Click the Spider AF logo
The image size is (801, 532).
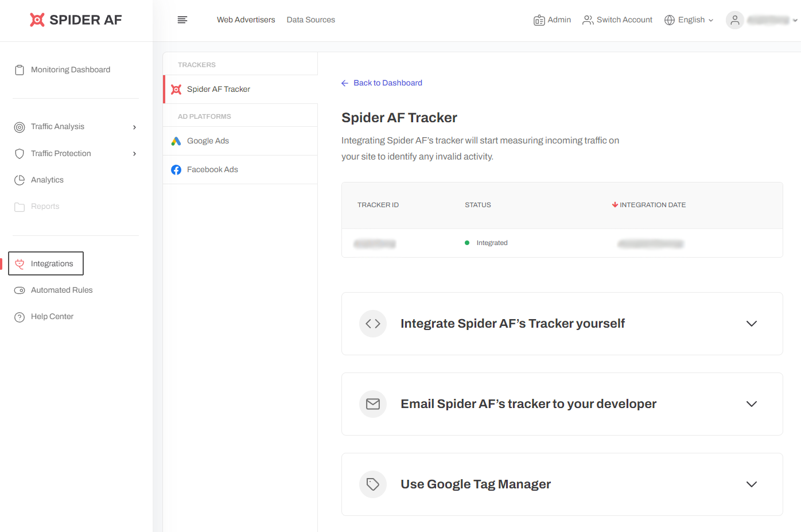[76, 20]
